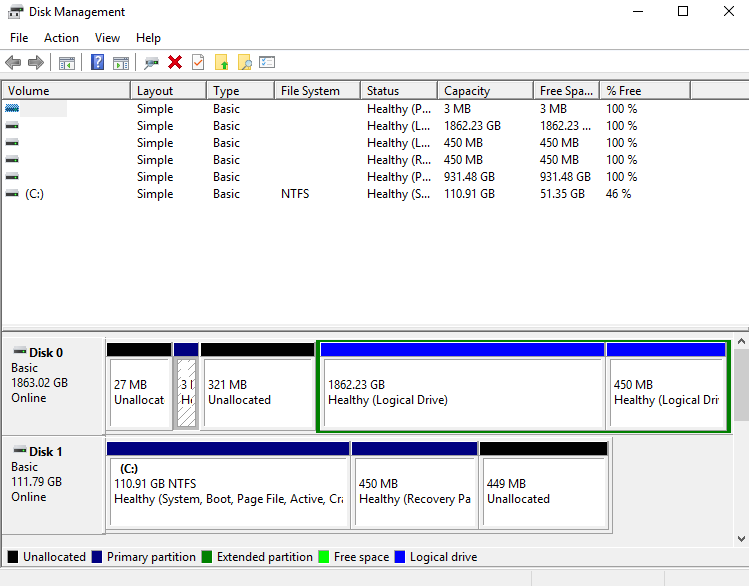Open the Help menu

coord(148,38)
